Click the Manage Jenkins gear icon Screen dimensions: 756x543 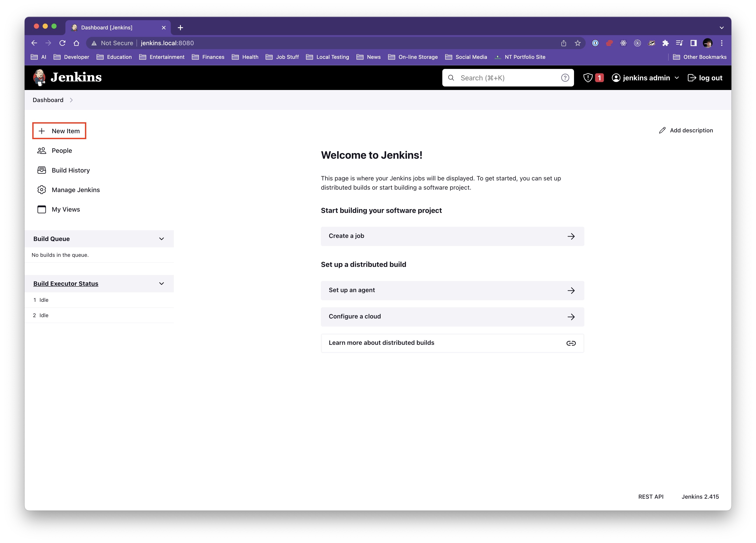coord(42,190)
